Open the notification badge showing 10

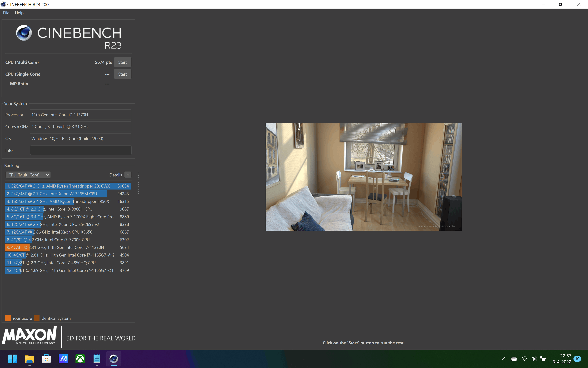[577, 359]
